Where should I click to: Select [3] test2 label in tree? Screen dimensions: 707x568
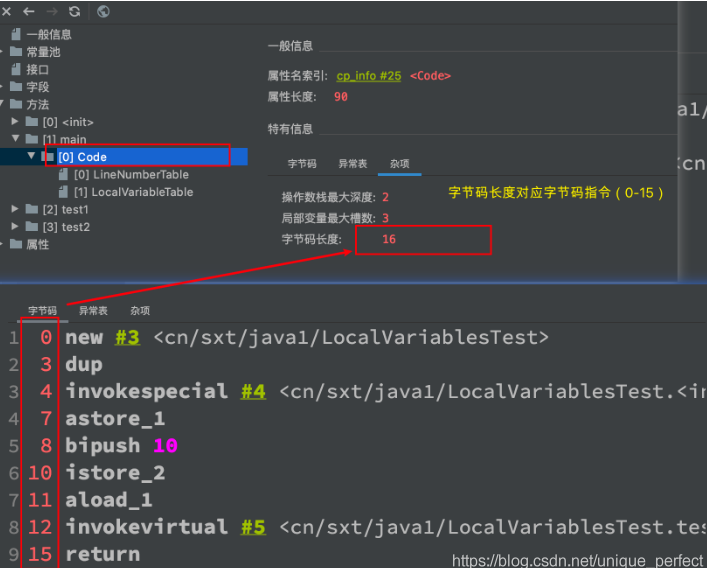click(x=66, y=227)
